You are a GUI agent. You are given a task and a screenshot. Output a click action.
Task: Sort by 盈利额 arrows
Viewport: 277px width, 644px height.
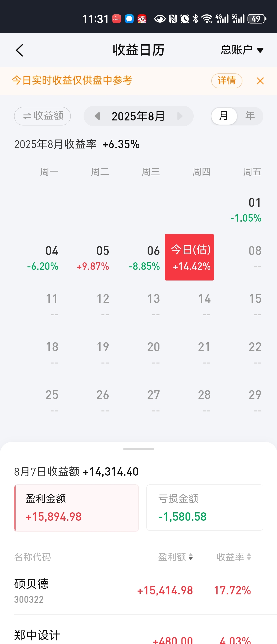click(191, 557)
